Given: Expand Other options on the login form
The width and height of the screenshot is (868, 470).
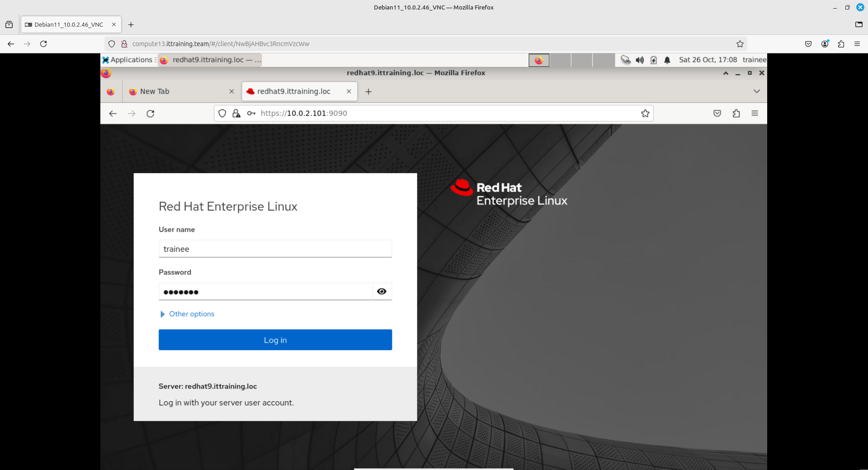Looking at the screenshot, I should [187, 314].
